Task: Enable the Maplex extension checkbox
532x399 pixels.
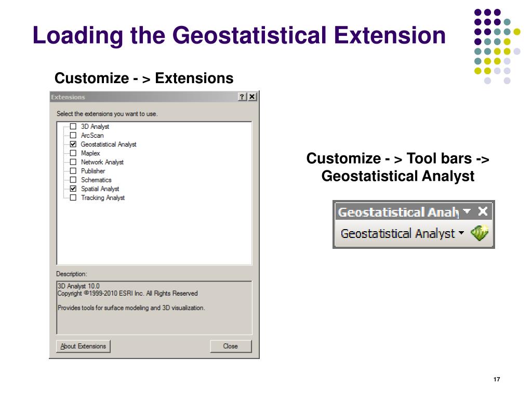Action: [x=73, y=153]
